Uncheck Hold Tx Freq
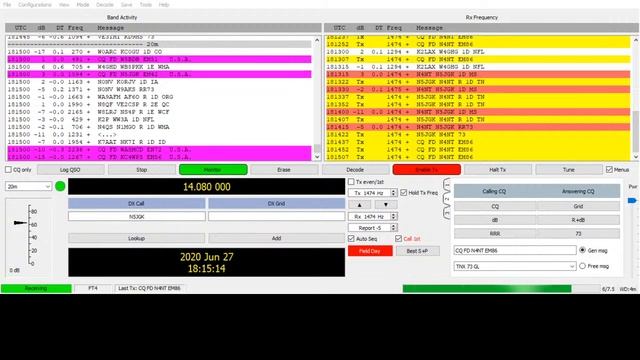Viewport: 640px width, 360px height. pyautogui.click(x=404, y=192)
